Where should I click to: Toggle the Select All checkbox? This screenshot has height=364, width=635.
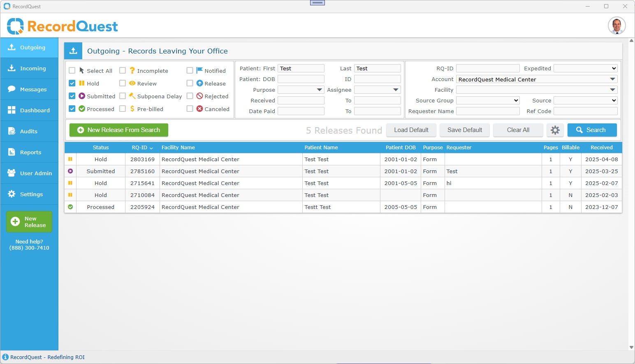72,70
